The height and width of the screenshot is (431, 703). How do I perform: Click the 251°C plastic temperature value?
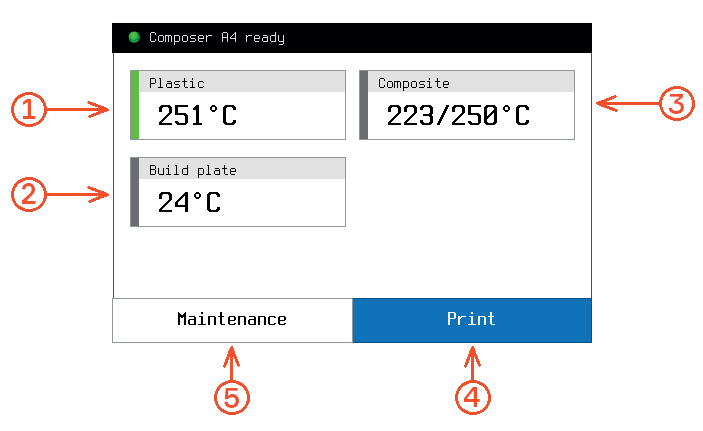click(x=197, y=115)
